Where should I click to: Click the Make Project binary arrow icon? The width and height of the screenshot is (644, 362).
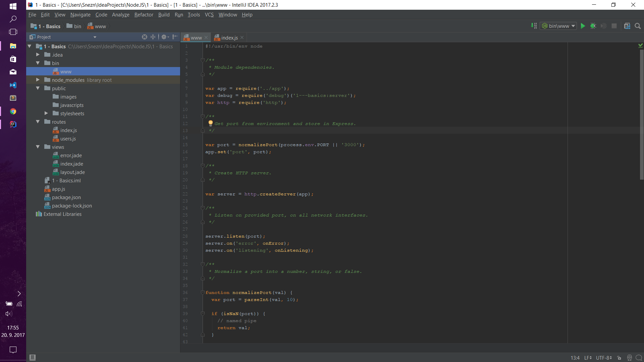[x=534, y=26]
